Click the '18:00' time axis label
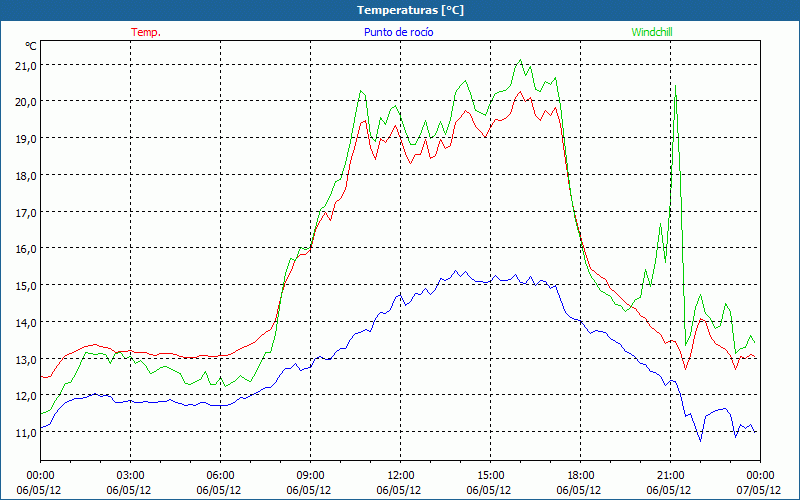This screenshot has height=500, width=800. coord(580,476)
